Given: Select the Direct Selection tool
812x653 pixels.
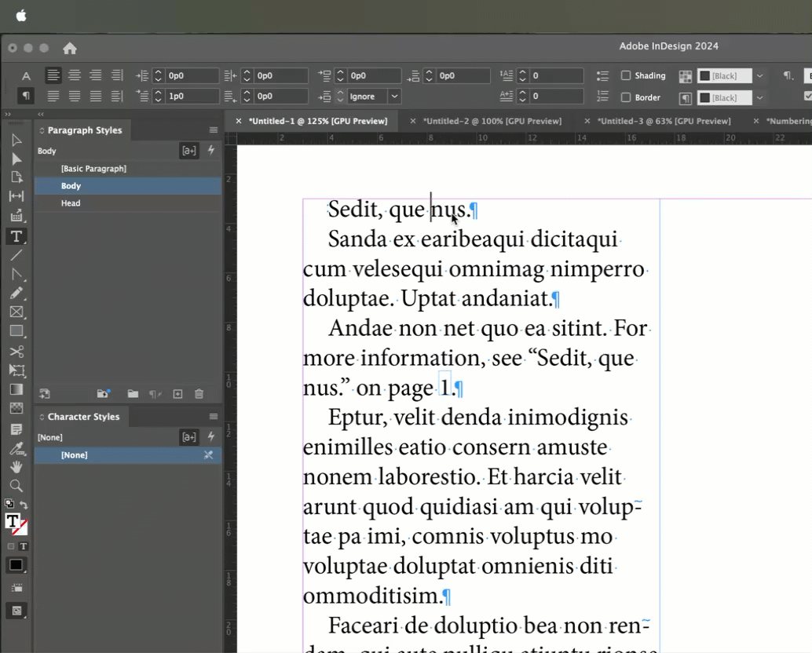Looking at the screenshot, I should tap(16, 159).
